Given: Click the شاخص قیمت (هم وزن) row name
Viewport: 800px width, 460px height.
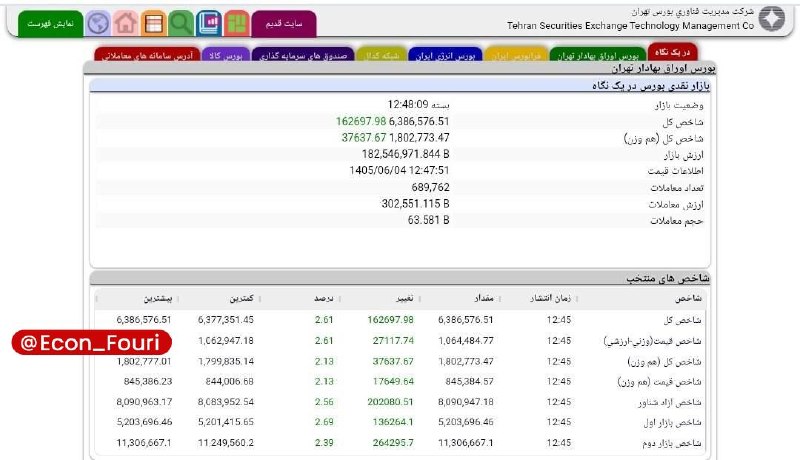Looking at the screenshot, I should (x=660, y=381).
